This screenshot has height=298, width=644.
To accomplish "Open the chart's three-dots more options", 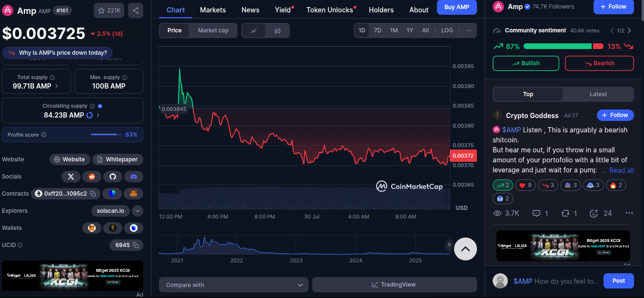I will tap(469, 30).
